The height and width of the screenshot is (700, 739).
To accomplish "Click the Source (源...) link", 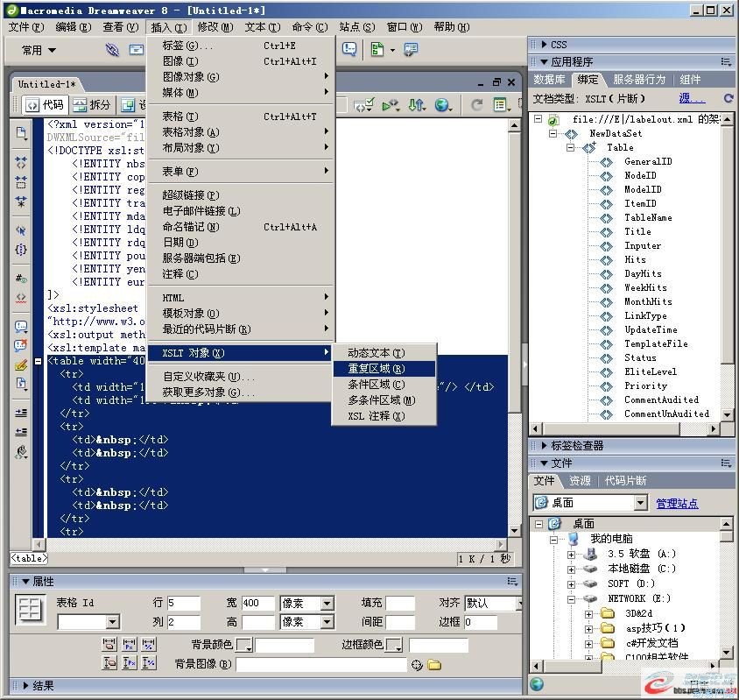I will click(x=691, y=98).
